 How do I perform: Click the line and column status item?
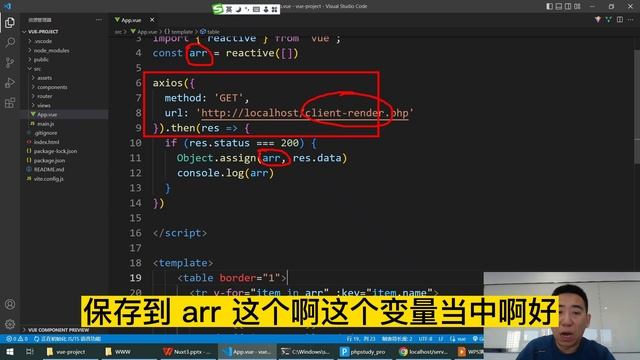coord(361,339)
